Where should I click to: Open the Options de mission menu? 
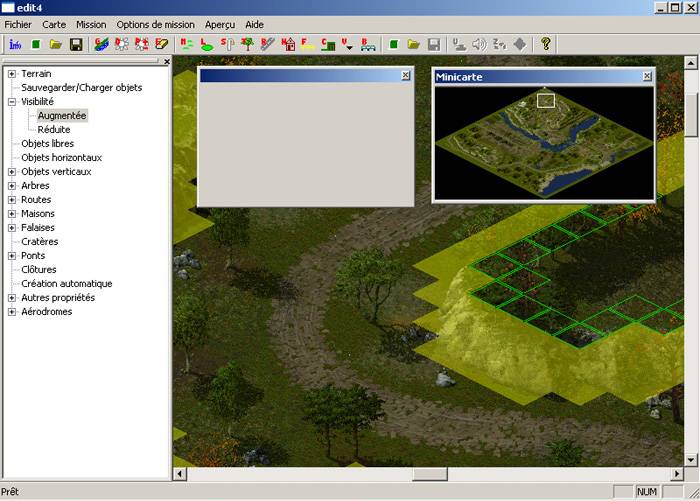click(x=155, y=24)
